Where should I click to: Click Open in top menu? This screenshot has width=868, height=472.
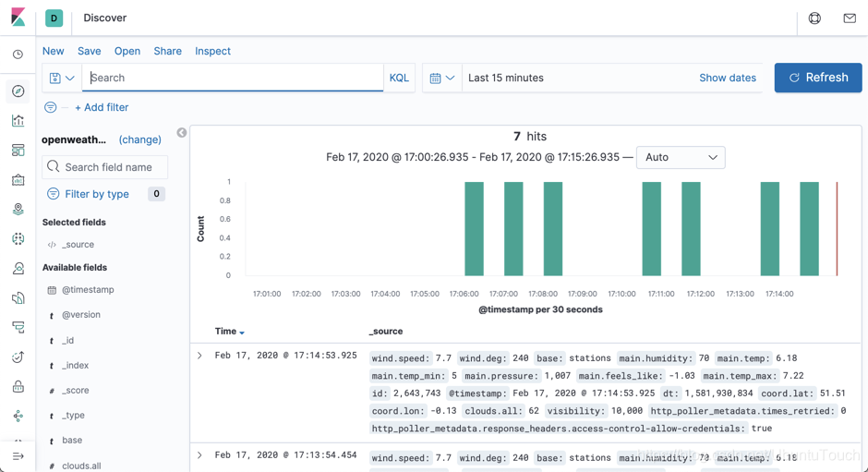pyautogui.click(x=127, y=51)
